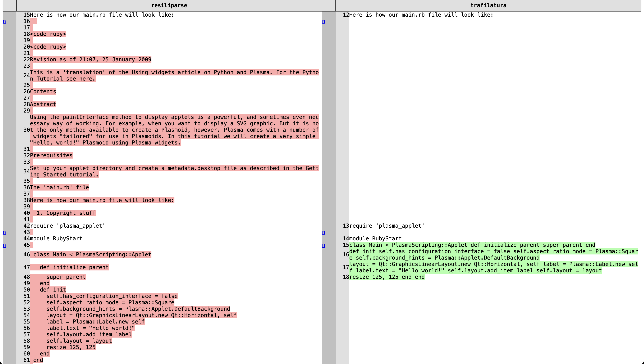The height and width of the screenshot is (364, 644).
Task: Click the red 'label.text = "Hello world!"' line
Action: [x=91, y=328]
